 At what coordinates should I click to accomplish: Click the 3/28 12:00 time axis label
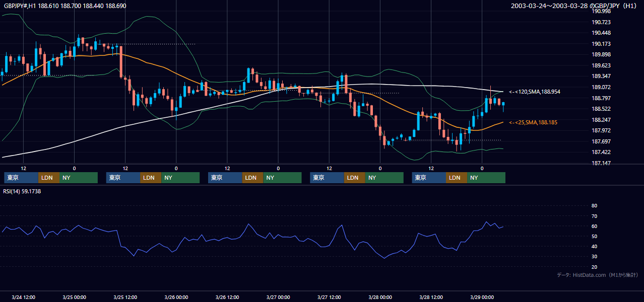point(431,297)
